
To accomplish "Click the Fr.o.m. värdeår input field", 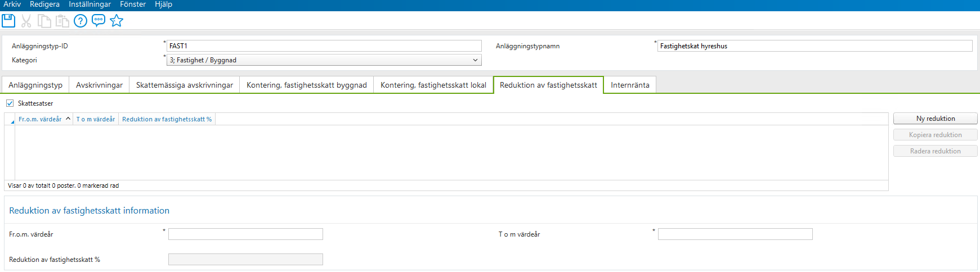I will [245, 234].
